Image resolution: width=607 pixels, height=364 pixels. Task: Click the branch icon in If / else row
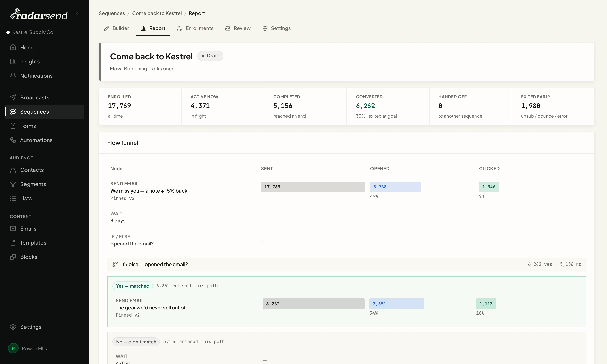tap(115, 265)
